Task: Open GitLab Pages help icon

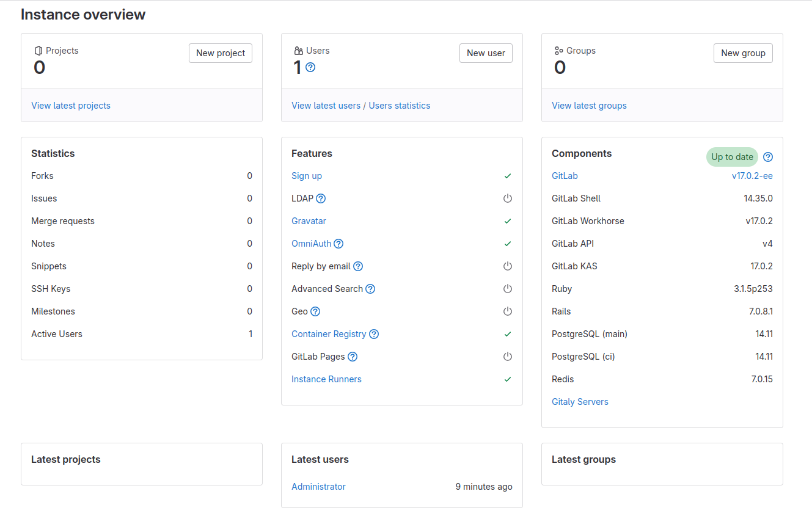Action: (353, 357)
